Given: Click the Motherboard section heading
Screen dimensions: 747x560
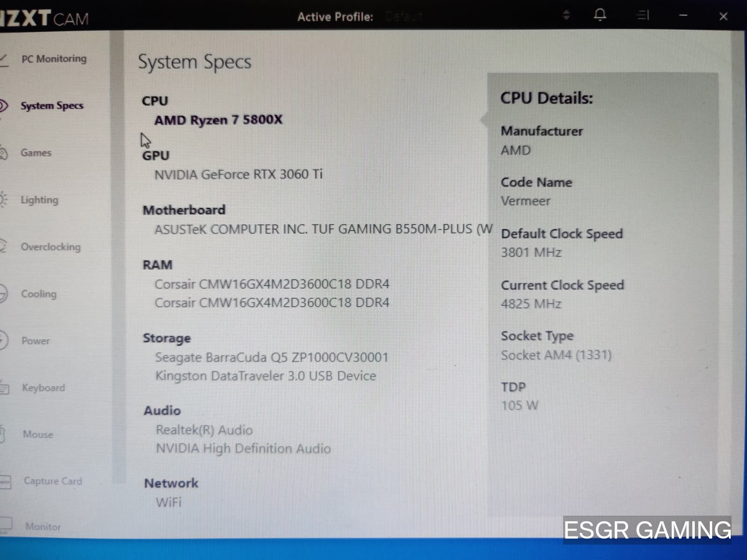Looking at the screenshot, I should point(184,210).
